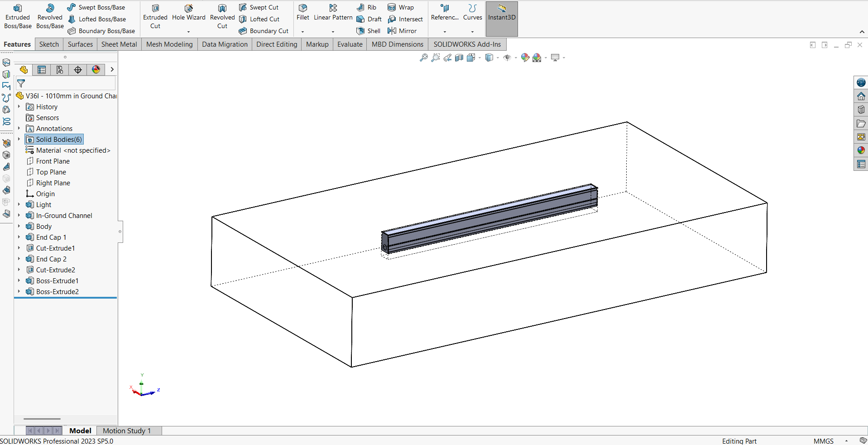Open the Display Style dropdown

point(498,58)
